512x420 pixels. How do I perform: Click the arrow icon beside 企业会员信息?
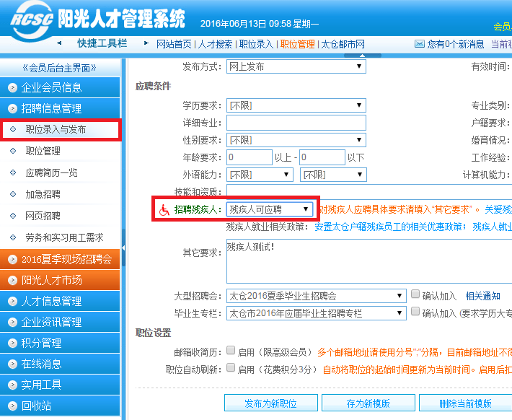tap(12, 88)
